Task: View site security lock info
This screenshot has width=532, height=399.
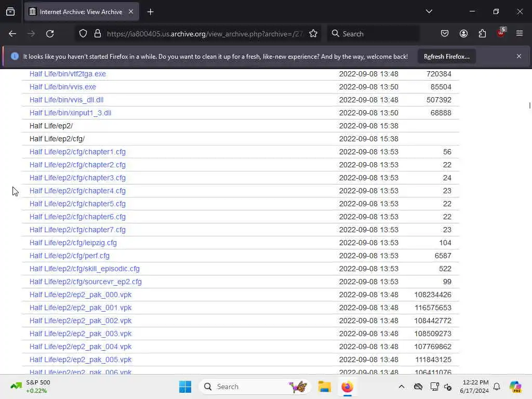Action: [x=98, y=34]
